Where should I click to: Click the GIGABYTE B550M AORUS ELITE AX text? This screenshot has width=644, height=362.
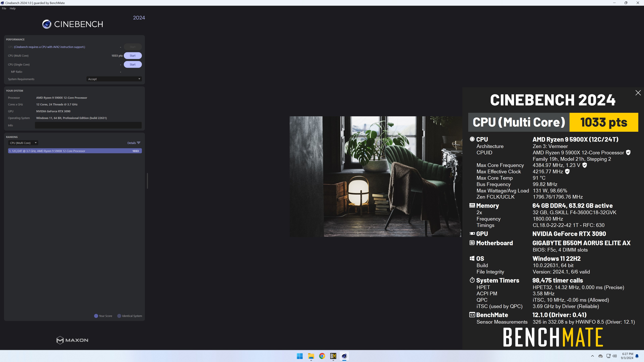point(581,243)
